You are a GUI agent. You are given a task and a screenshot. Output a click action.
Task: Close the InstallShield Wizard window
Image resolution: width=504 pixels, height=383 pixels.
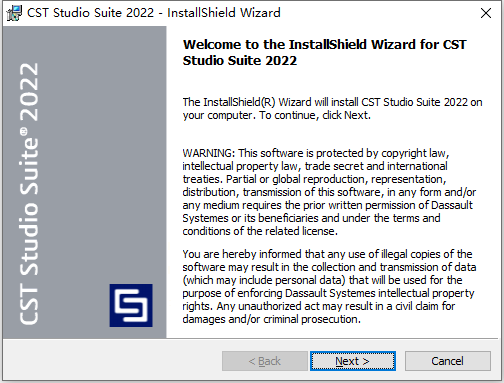(486, 13)
